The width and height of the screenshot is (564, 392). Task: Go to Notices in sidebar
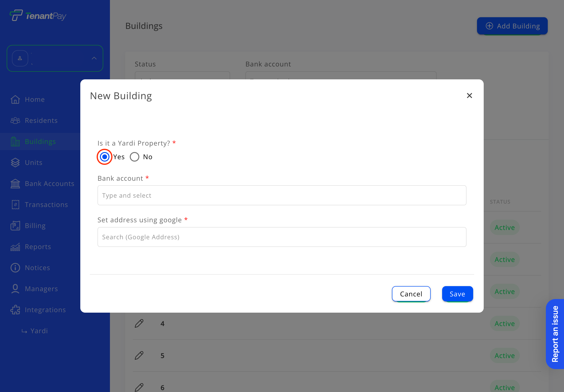[37, 268]
